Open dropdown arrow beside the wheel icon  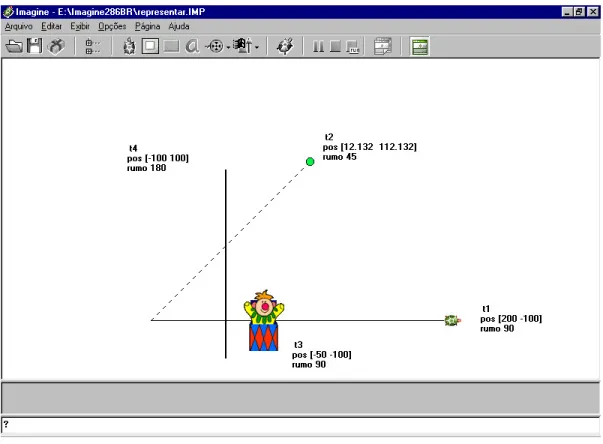(228, 47)
